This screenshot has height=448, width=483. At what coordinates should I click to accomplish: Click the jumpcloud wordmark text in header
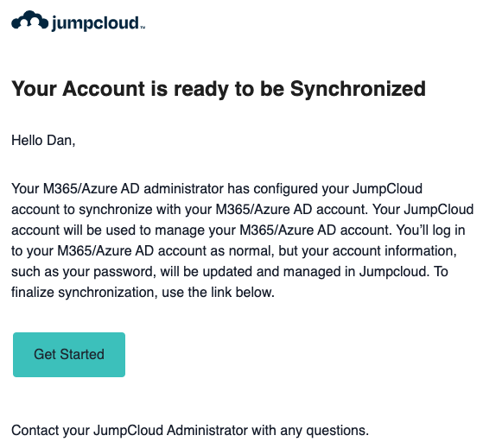tap(95, 23)
